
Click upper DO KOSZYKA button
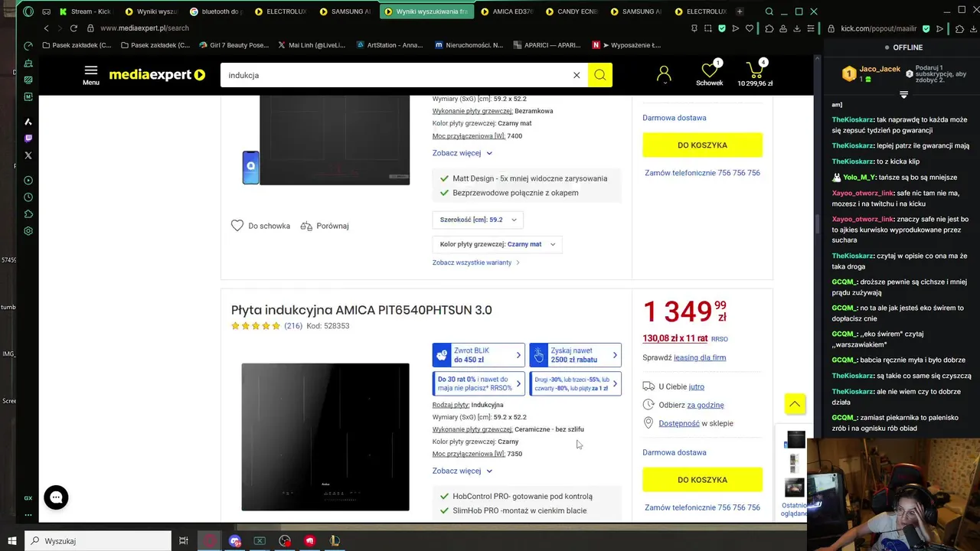[x=702, y=145]
